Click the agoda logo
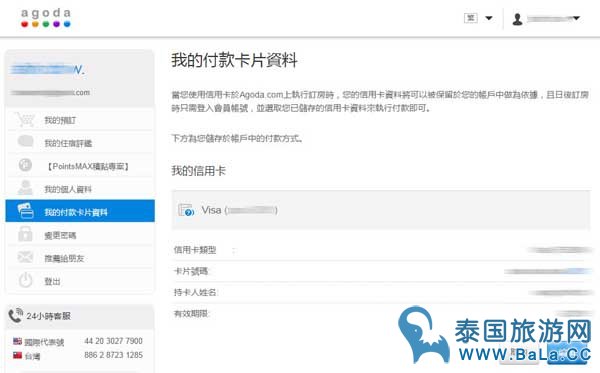Screen dimensions: 600x373 click(x=46, y=18)
